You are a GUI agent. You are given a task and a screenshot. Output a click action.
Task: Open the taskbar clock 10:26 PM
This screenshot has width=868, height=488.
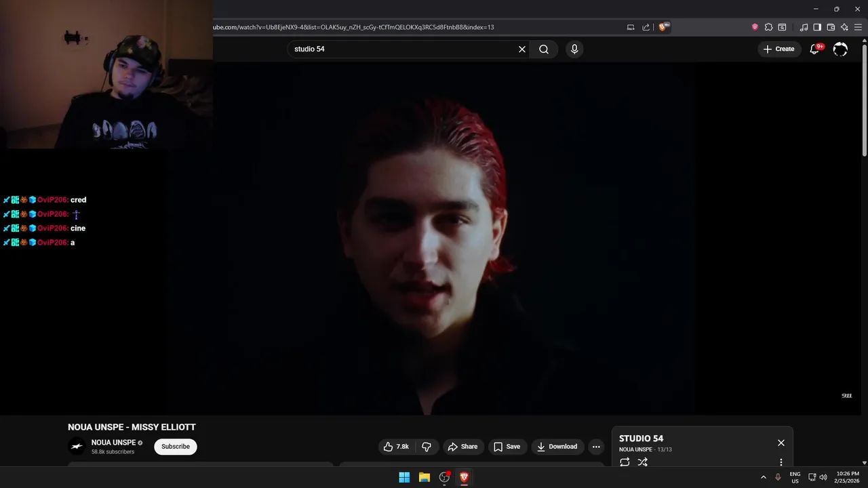pyautogui.click(x=848, y=477)
